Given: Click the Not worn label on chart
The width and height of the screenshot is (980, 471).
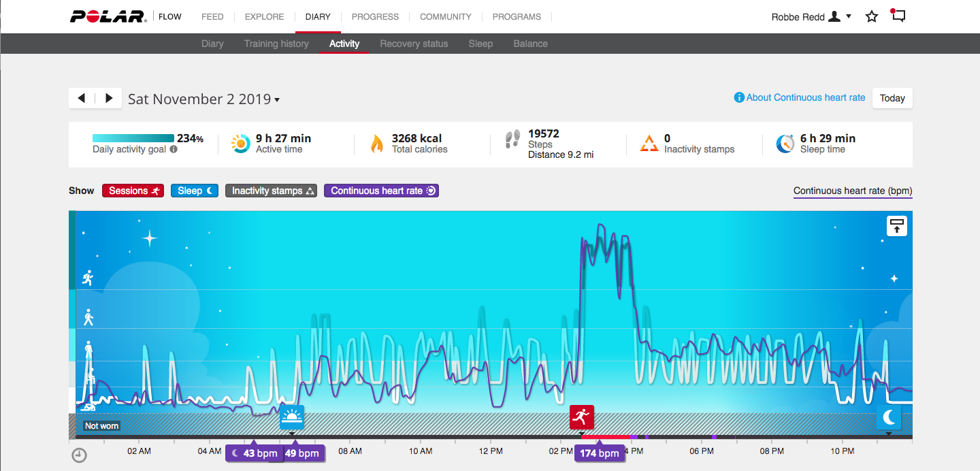Looking at the screenshot, I should (101, 426).
